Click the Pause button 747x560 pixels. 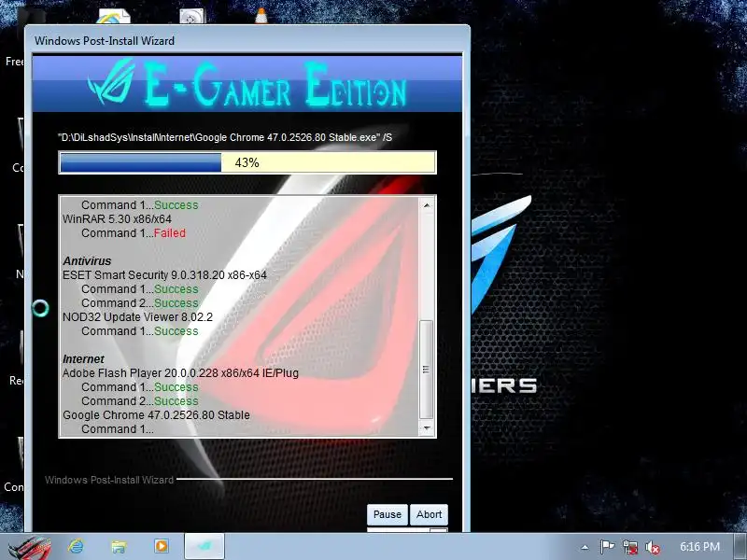(387, 514)
